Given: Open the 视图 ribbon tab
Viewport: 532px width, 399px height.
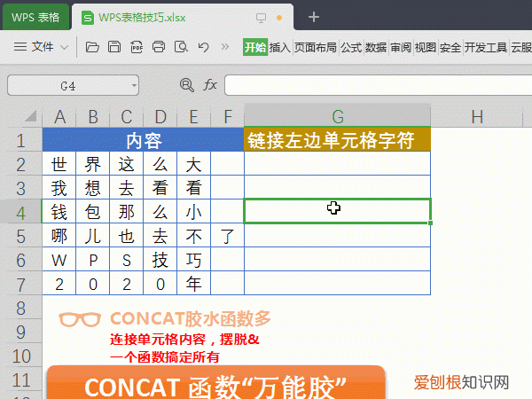Looking at the screenshot, I should click(x=426, y=47).
